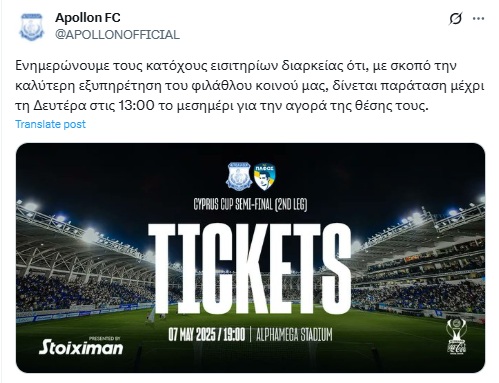The width and height of the screenshot is (499, 383).
Task: Visit the @APOLLONOFFICIAL handle
Action: point(117,35)
